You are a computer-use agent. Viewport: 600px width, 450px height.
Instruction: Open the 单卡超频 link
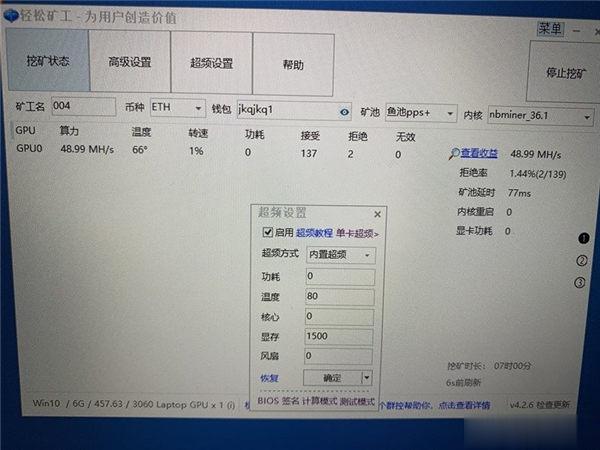point(357,233)
